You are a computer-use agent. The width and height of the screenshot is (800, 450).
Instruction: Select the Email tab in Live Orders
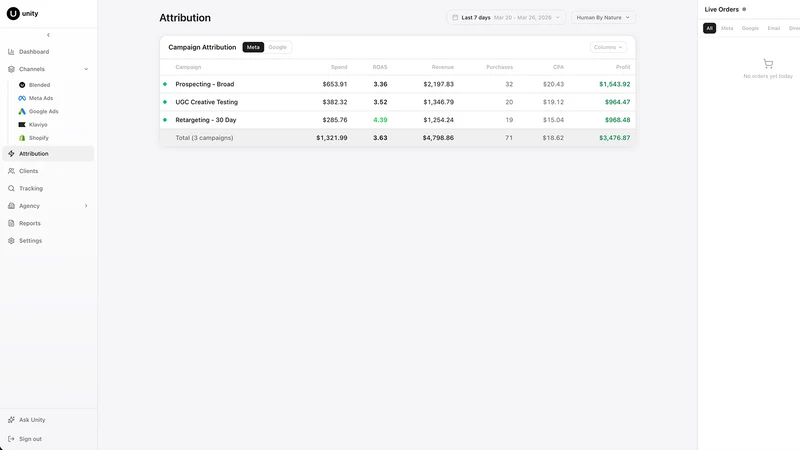(x=773, y=28)
